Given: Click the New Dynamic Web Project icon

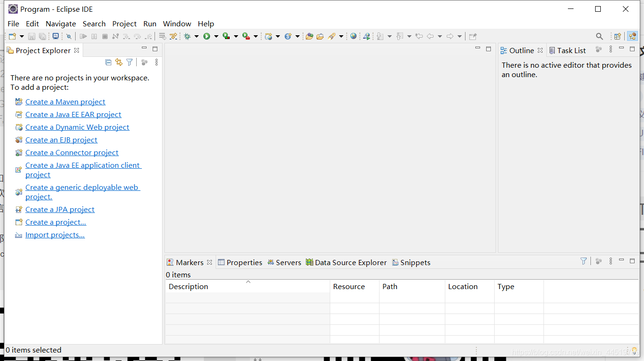Looking at the screenshot, I should (x=269, y=36).
